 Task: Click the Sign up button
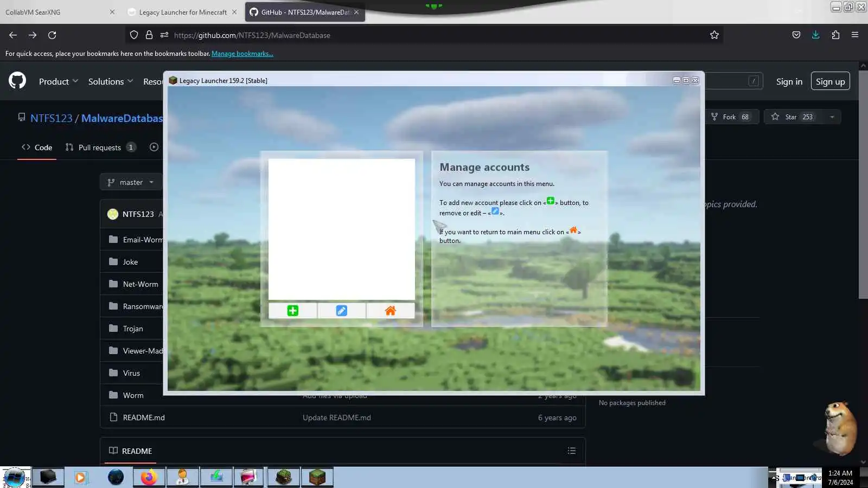pos(831,81)
